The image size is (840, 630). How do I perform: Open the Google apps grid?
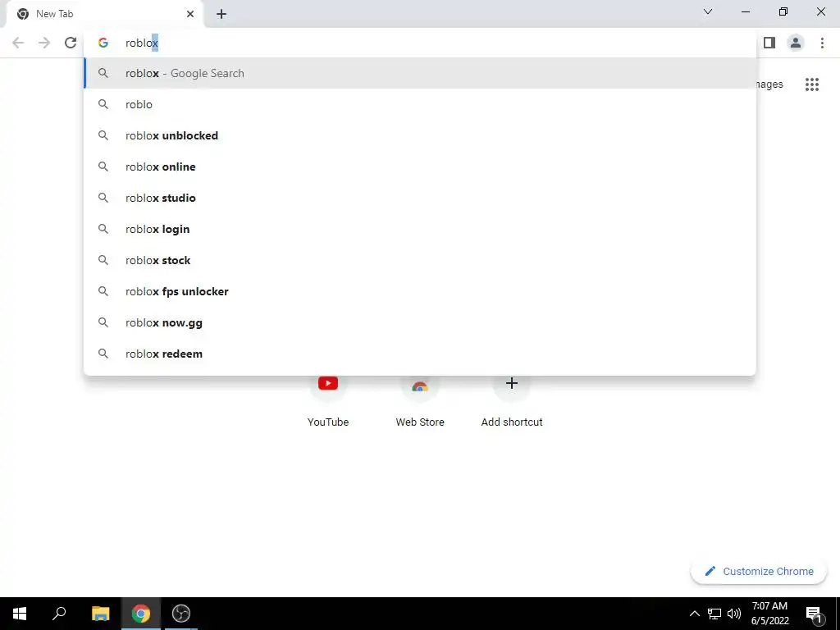(811, 84)
